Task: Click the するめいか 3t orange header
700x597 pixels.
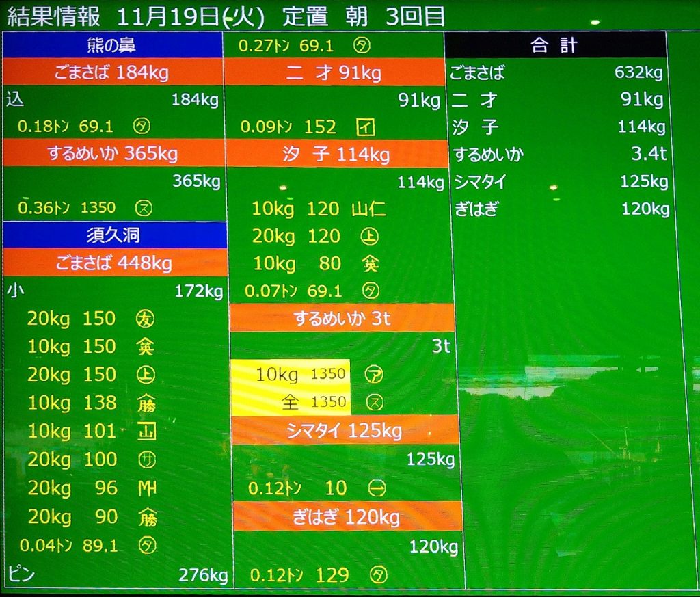Action: pos(342,318)
